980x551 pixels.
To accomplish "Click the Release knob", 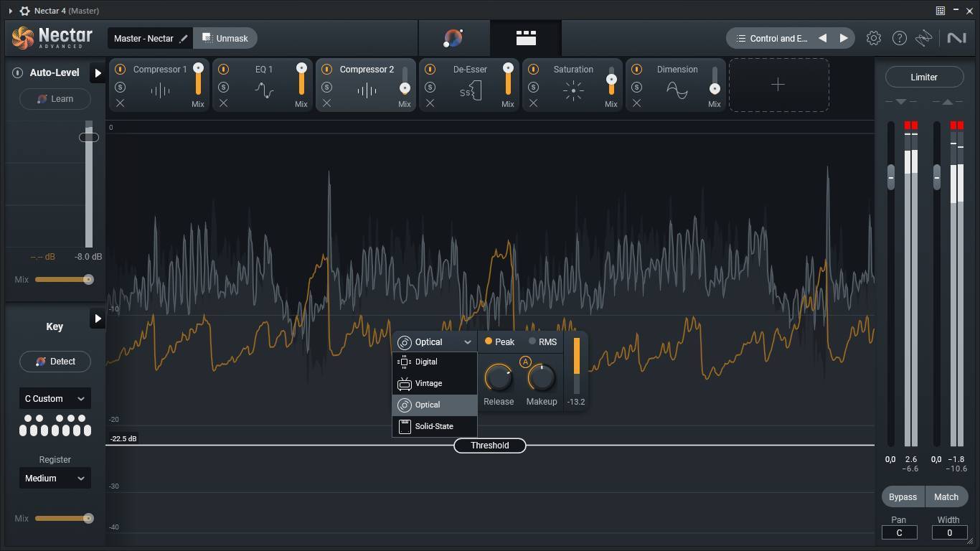I will click(498, 377).
